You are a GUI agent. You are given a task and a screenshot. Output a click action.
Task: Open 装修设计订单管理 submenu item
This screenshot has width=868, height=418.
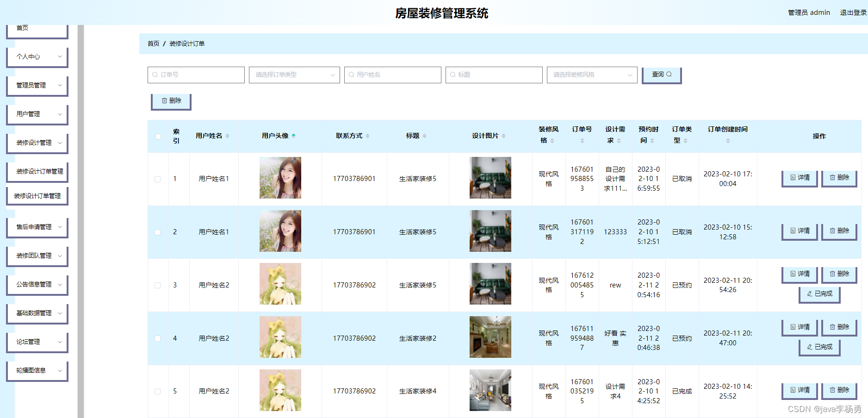[x=37, y=196]
